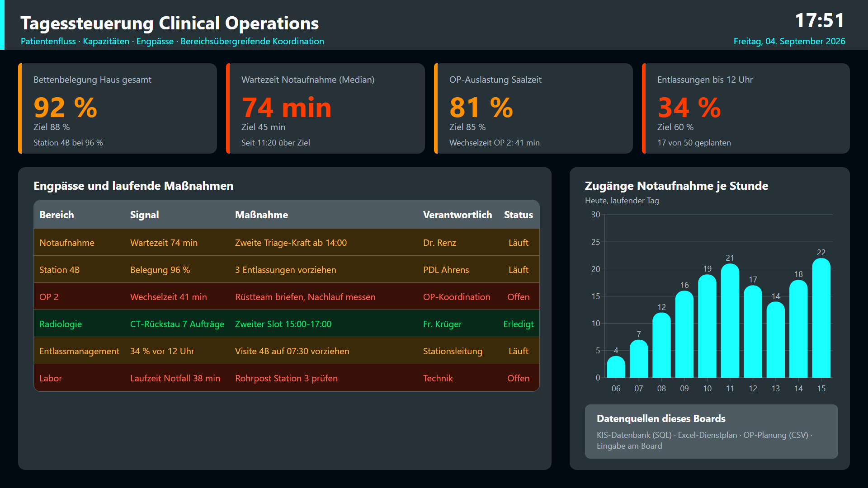The image size is (868, 488).
Task: Click the chart bar labeled 18 at hour 14
Action: pyautogui.click(x=798, y=329)
